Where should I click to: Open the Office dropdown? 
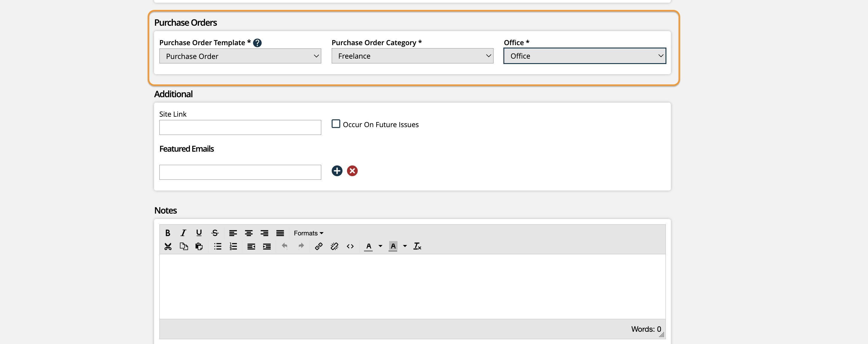pyautogui.click(x=584, y=56)
